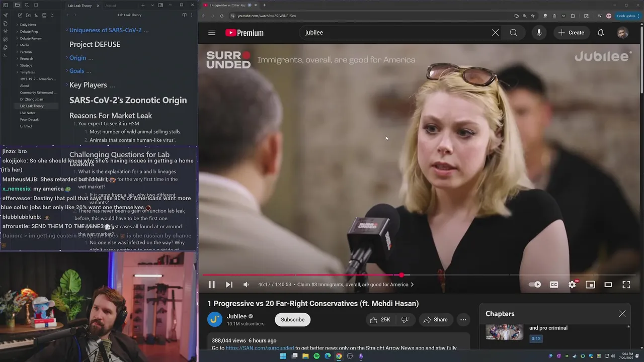Open the SAN.com/surrounded link
Viewport: 644px width, 362px height.
pyautogui.click(x=260, y=348)
